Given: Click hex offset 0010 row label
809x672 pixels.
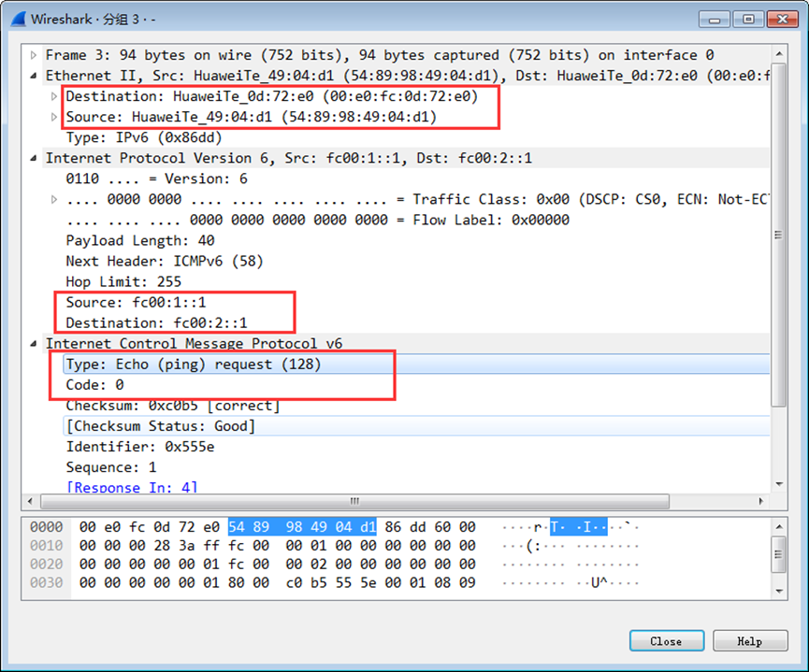Looking at the screenshot, I should [47, 546].
